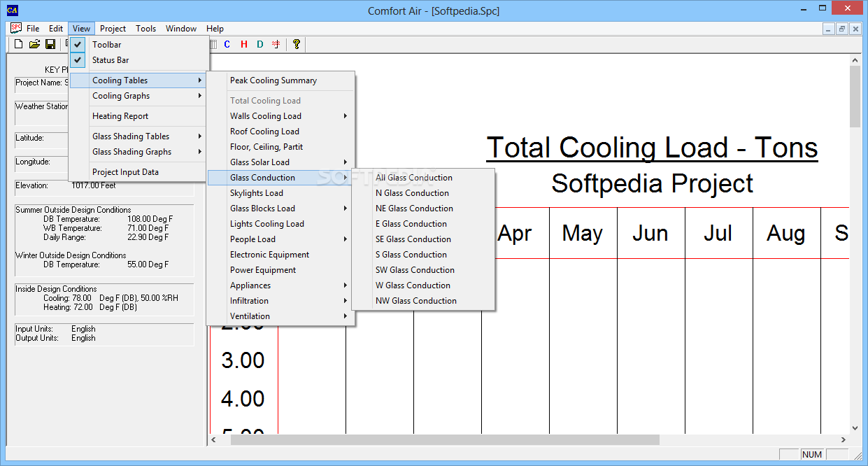Select All Glass Conduction
The width and height of the screenshot is (868, 466).
pos(423,178)
